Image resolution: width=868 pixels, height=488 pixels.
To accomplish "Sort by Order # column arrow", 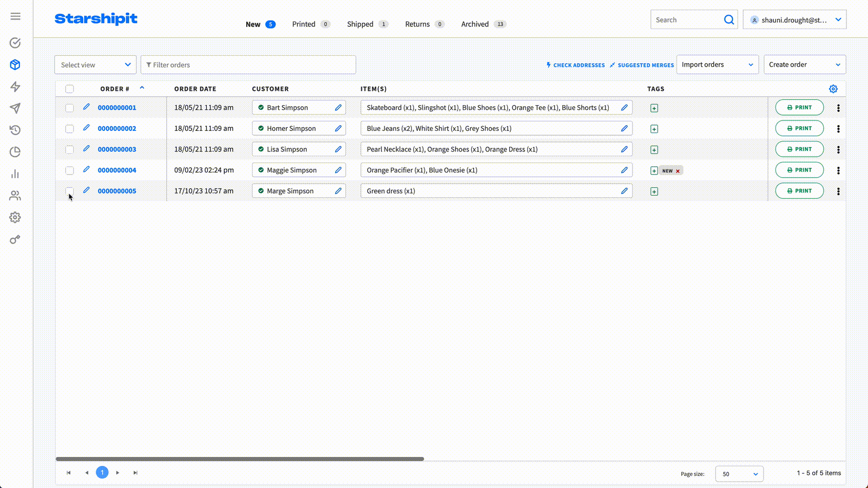I will click(142, 88).
